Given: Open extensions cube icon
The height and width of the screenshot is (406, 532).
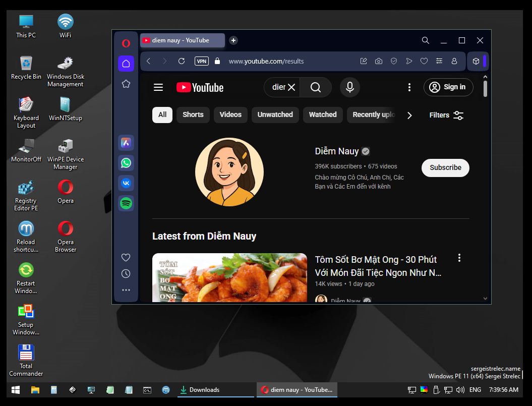Looking at the screenshot, I should (476, 61).
